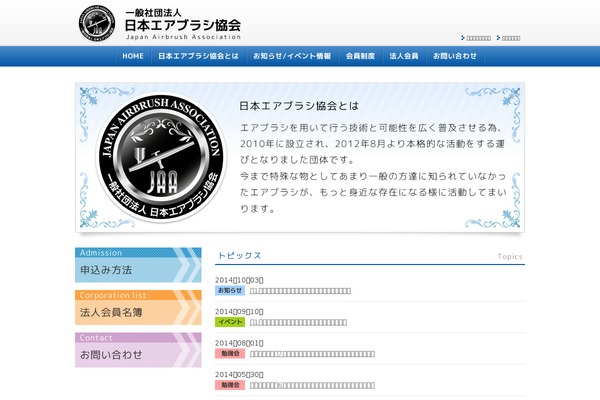The height and width of the screenshot is (400, 600).
Task: Click the 勉強会 tag on 2014/05/30 topic
Action: tap(230, 385)
